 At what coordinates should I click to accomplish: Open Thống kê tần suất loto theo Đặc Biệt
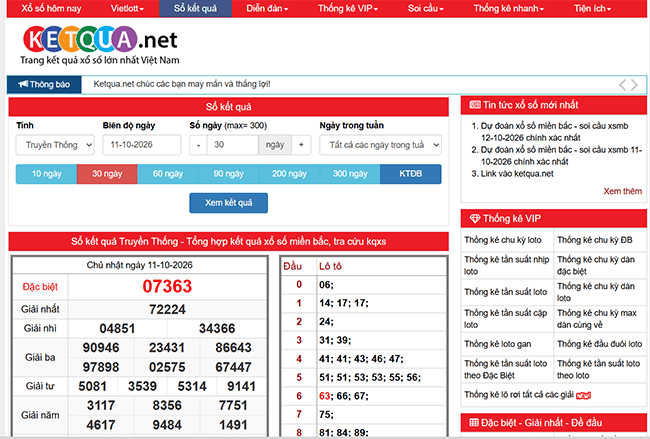point(506,369)
